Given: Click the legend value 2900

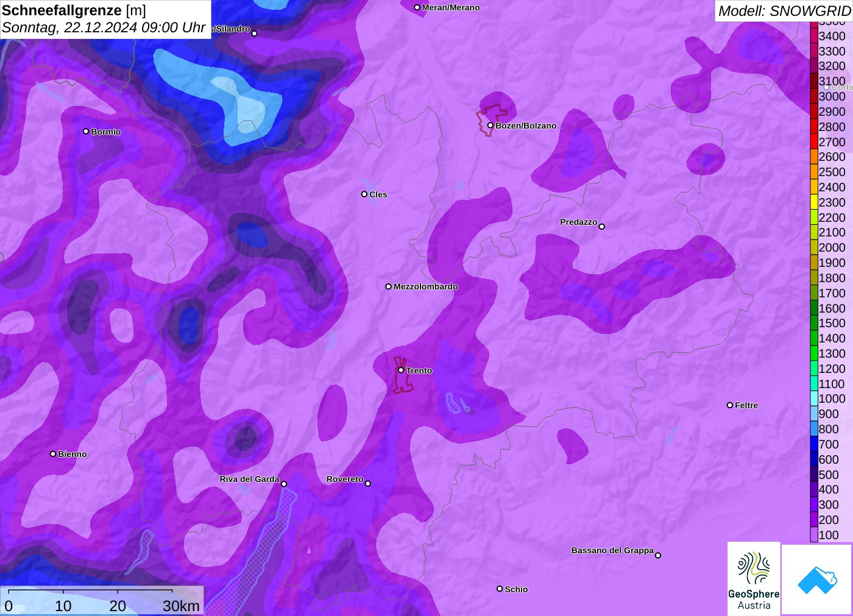Looking at the screenshot, I should click(x=832, y=112).
